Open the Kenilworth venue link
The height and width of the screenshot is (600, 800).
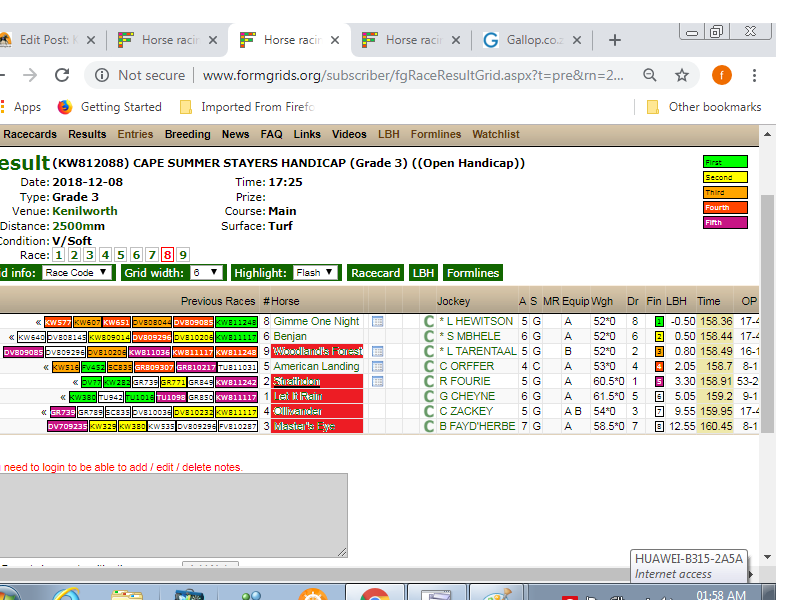click(85, 211)
